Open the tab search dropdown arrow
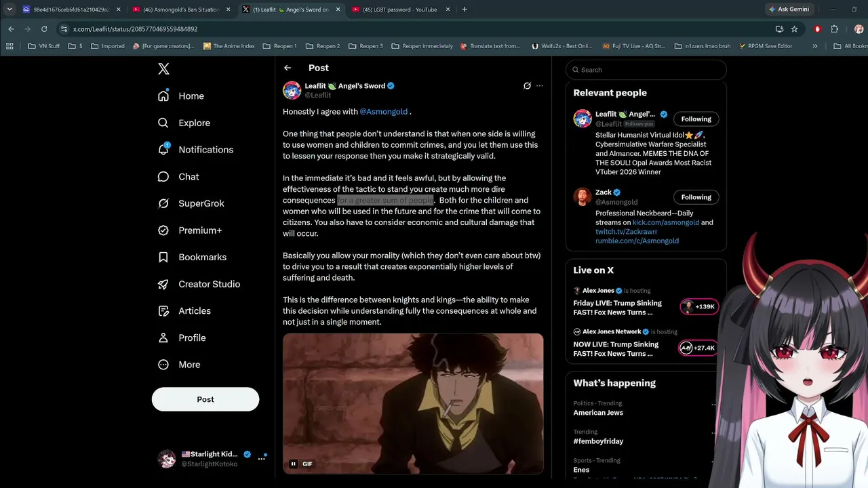 pos(9,9)
